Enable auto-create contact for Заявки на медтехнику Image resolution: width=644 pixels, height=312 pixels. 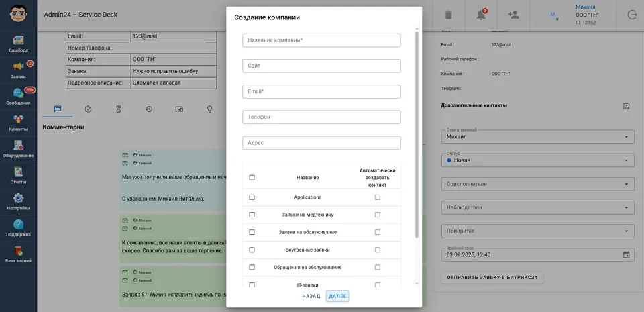(x=378, y=215)
